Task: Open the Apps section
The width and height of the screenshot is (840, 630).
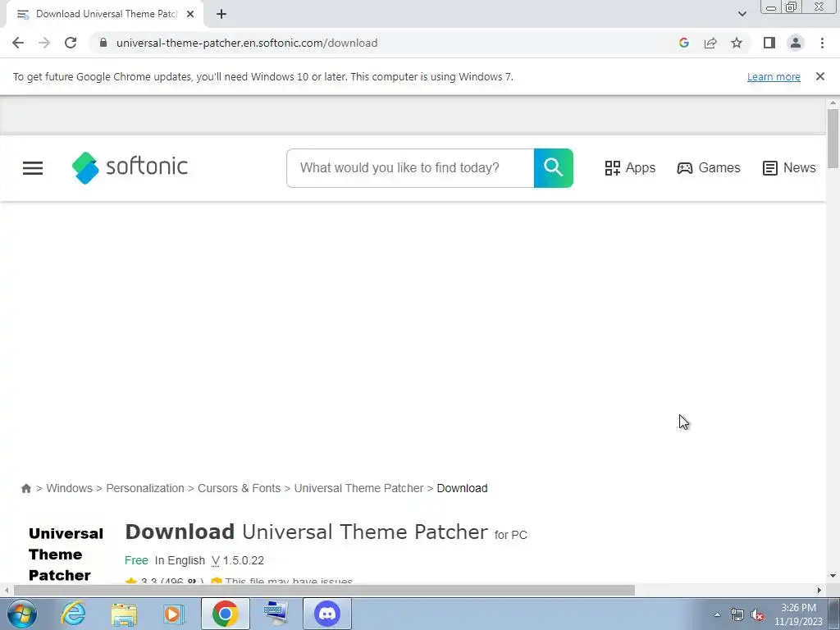Action: [x=630, y=167]
